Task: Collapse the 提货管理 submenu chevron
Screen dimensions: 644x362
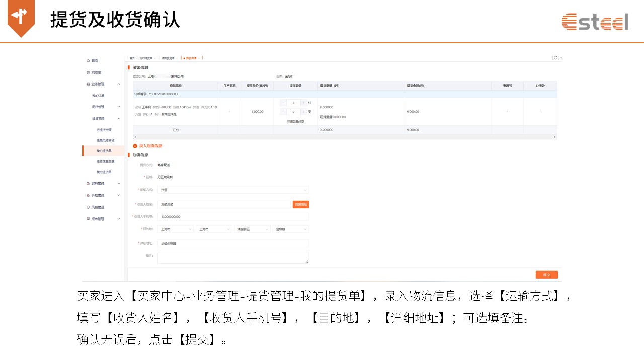Action: tap(119, 119)
